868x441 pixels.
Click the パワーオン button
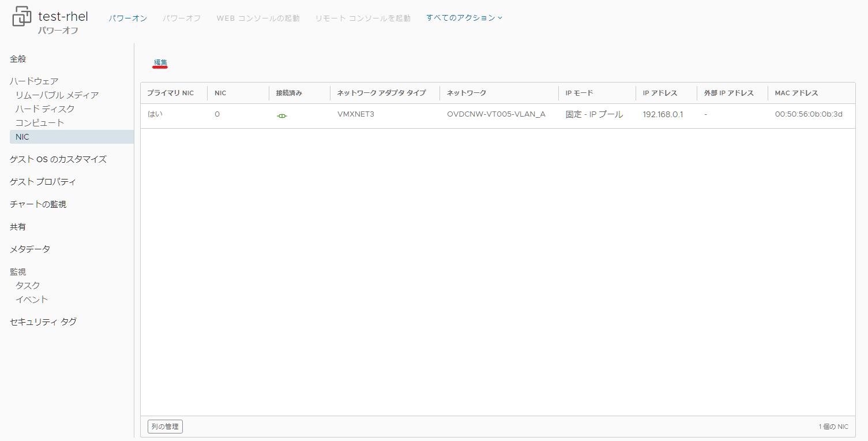click(128, 18)
